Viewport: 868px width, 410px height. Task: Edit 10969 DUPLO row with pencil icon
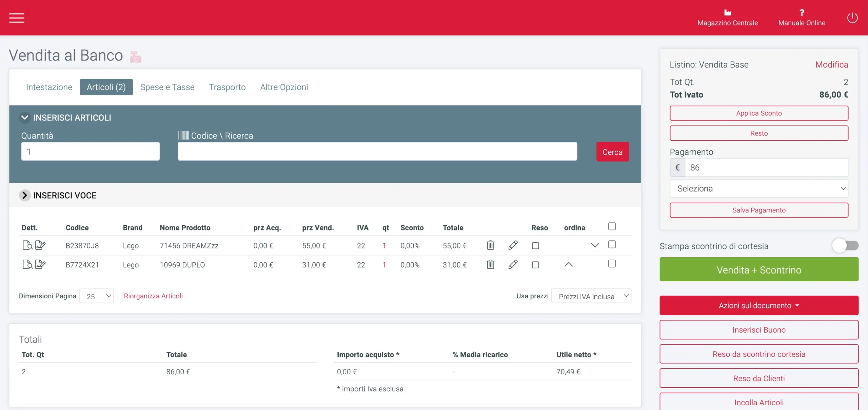[513, 264]
